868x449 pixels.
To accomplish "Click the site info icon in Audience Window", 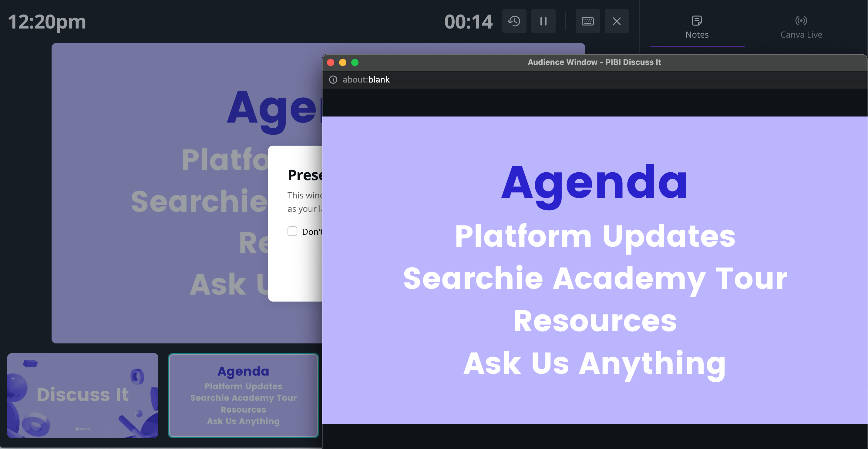I will (333, 79).
